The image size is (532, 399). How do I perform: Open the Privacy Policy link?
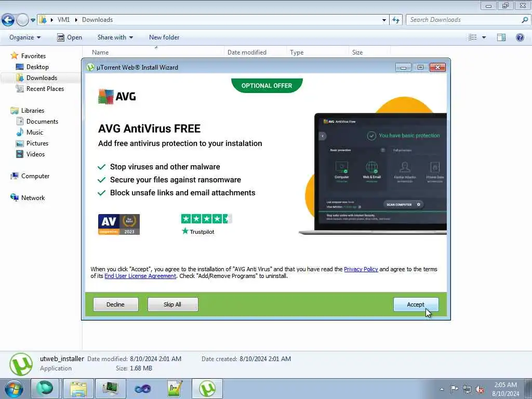[x=361, y=269]
